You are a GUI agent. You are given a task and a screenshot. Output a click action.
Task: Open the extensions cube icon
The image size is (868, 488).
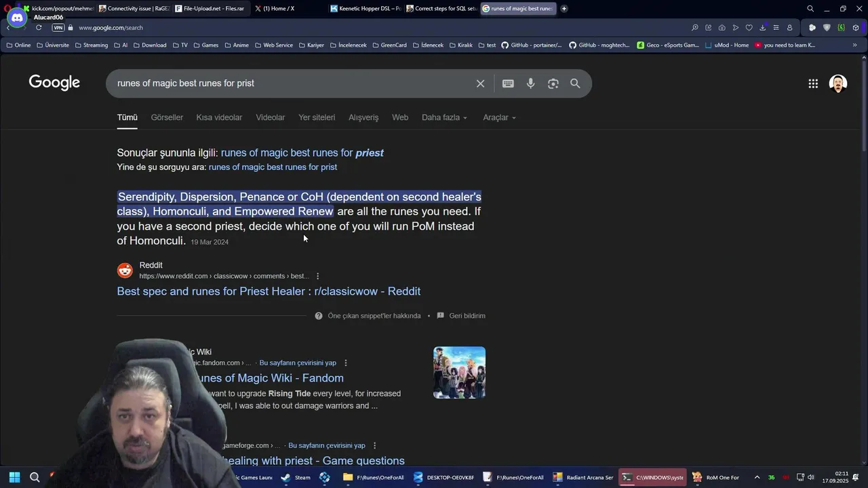856,28
